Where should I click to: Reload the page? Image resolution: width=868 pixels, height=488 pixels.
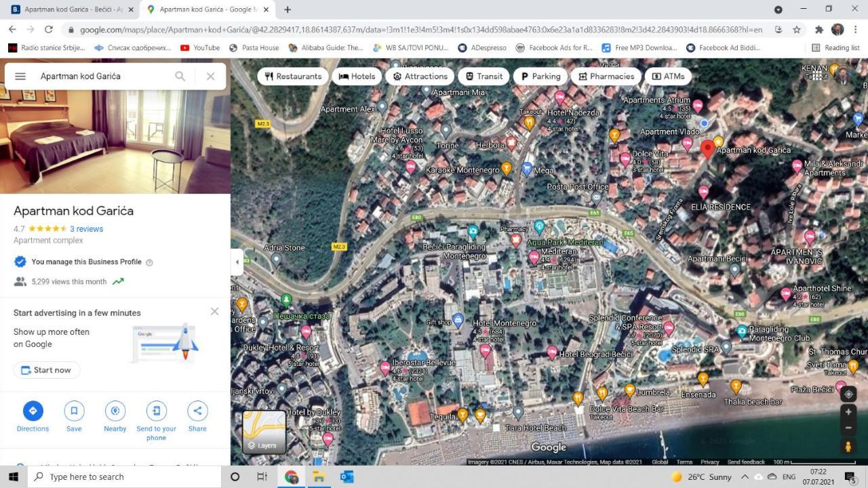(x=49, y=29)
